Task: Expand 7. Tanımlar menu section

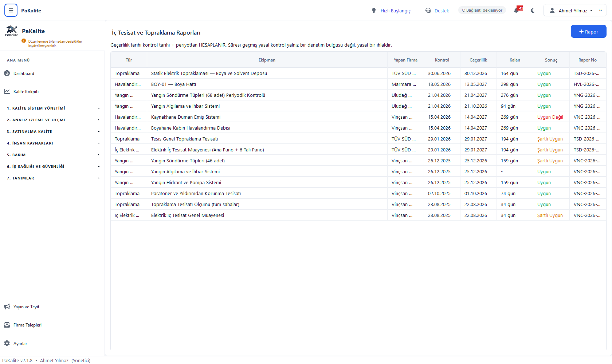Action: point(52,178)
